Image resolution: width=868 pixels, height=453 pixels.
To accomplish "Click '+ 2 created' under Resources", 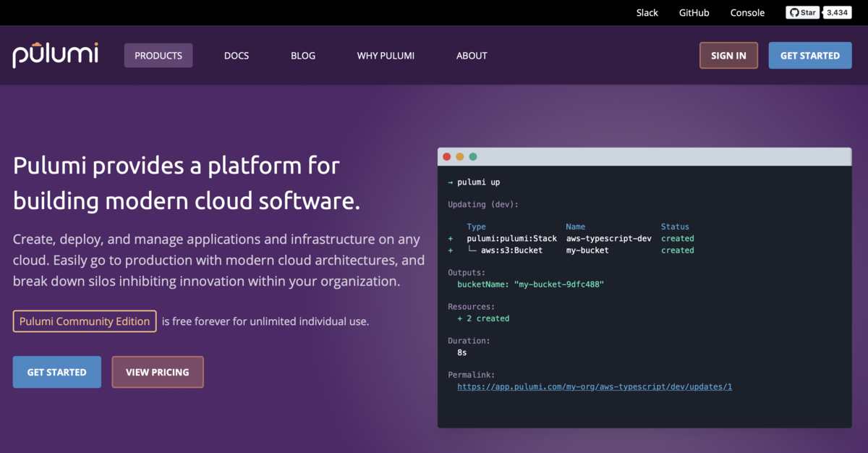I will [483, 318].
